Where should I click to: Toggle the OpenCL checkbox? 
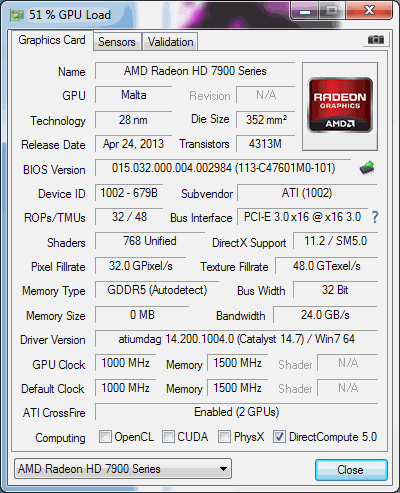coord(105,437)
